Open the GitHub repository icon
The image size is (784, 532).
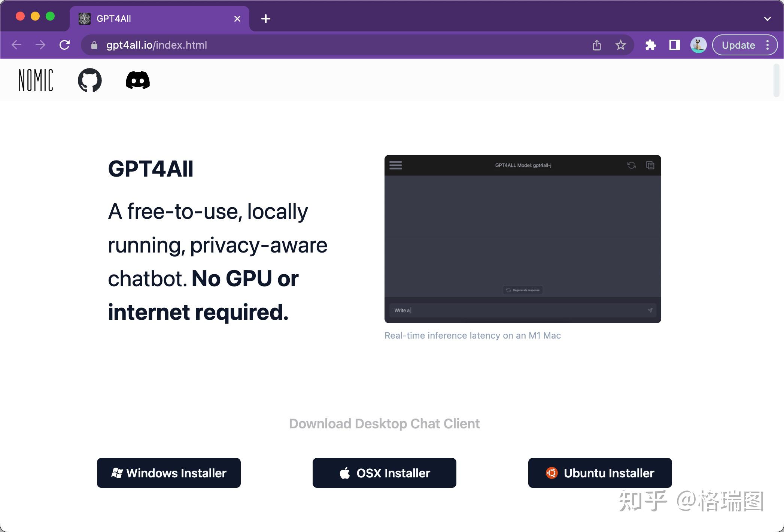point(89,80)
